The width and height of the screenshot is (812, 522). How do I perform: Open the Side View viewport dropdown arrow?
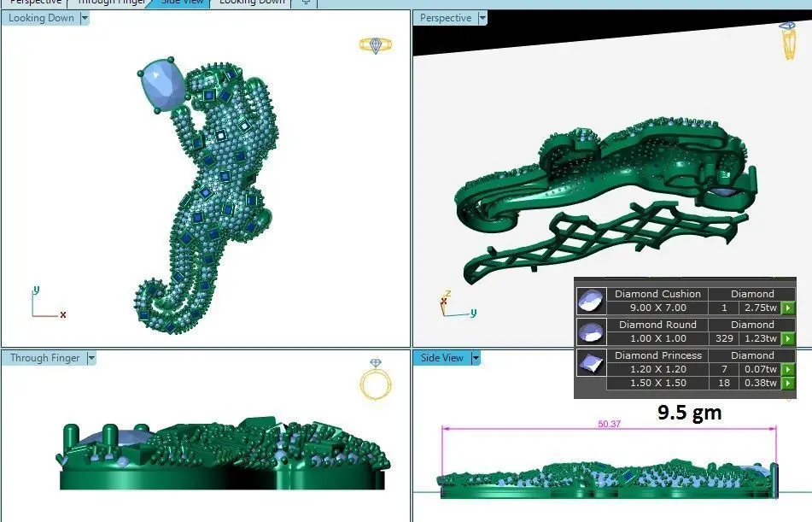(476, 358)
